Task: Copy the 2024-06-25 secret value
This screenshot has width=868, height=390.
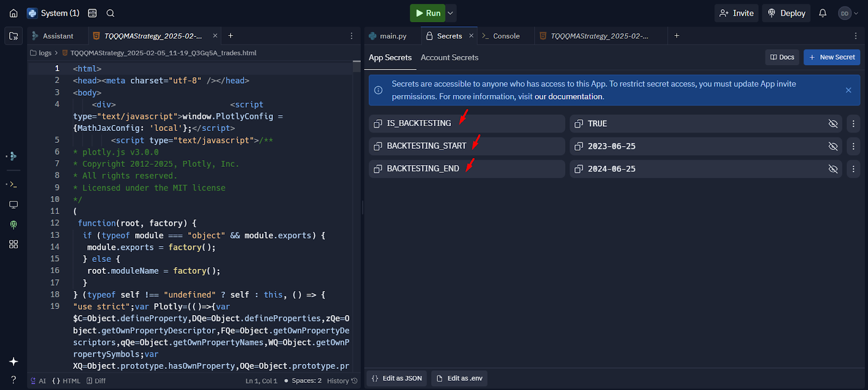Action: click(x=579, y=169)
